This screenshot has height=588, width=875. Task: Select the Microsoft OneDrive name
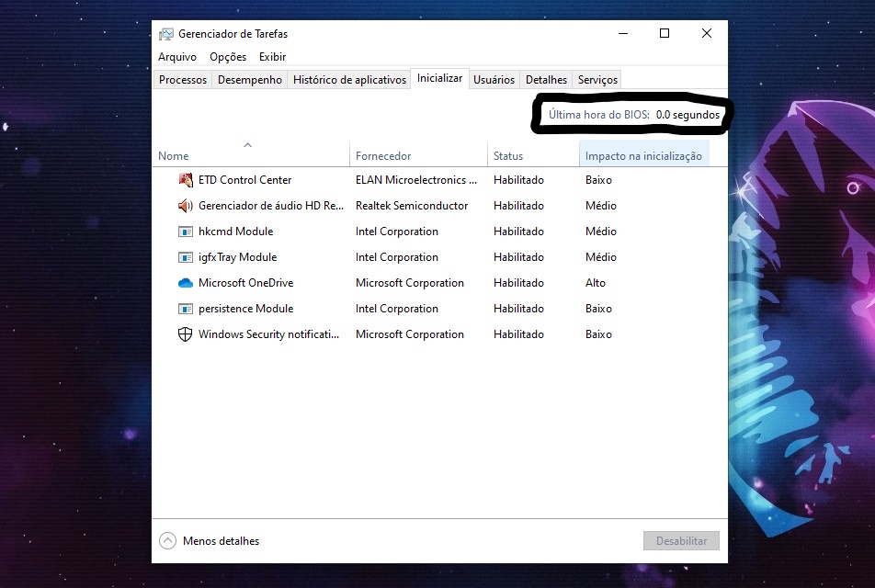click(x=246, y=283)
